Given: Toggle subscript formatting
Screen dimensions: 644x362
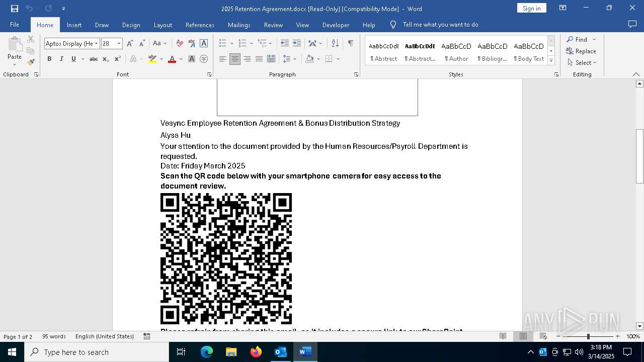Looking at the screenshot, I should [x=106, y=59].
